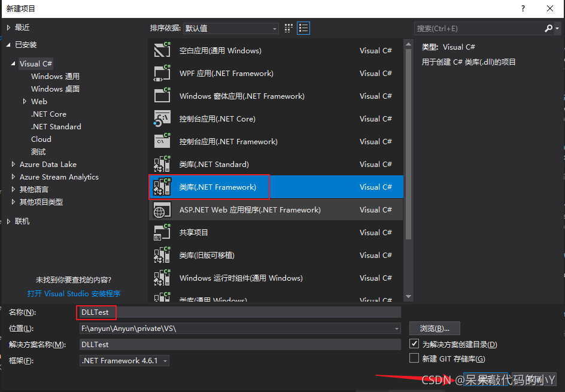Screen dimensions: 565x392
Task: Select the 'WPF 应用(.NET Framework)' text row
Action: pyautogui.click(x=226, y=74)
